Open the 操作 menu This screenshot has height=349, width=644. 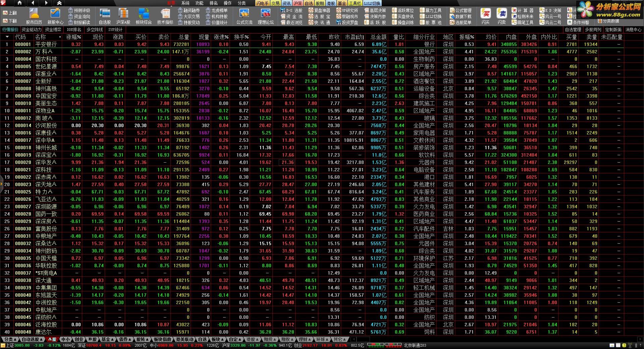click(227, 3)
